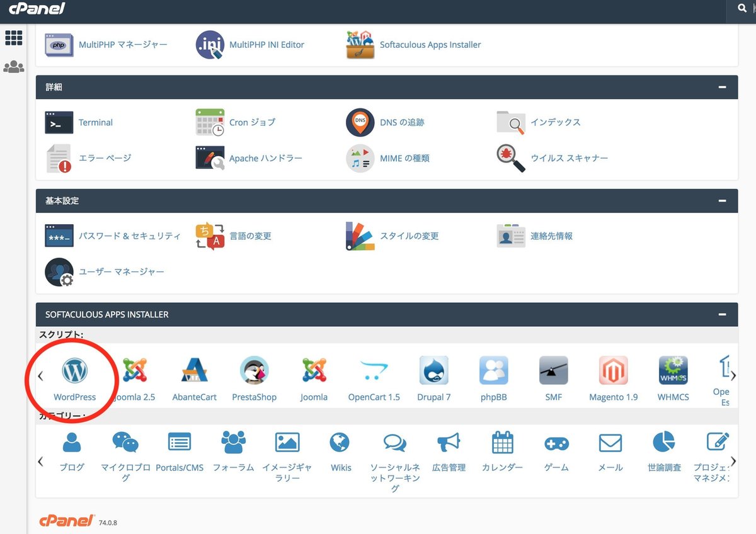Viewport: 756px width, 534px height.
Task: Open the イメージギャラリー category icon
Action: [x=287, y=442]
